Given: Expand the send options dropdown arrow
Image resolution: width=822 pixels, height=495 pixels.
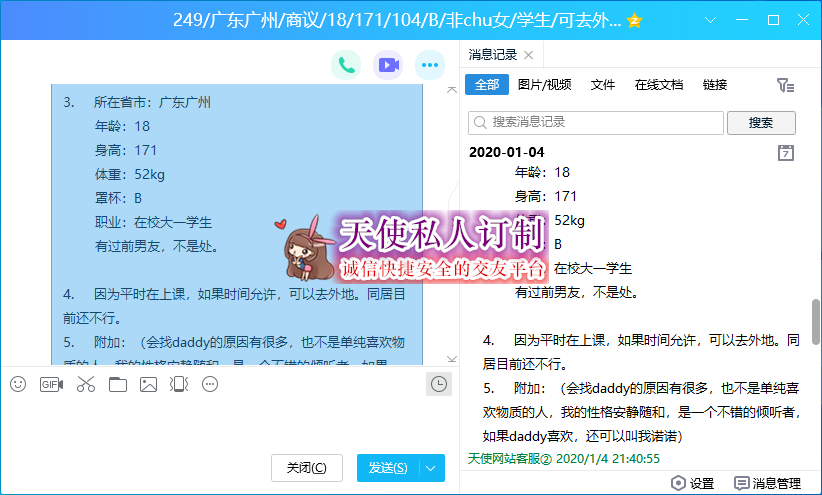Looking at the screenshot, I should tap(431, 468).
